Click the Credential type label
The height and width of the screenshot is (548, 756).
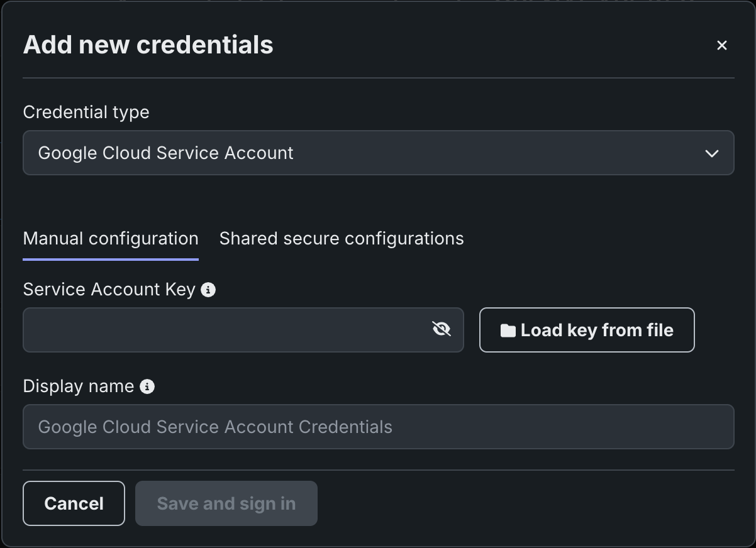(86, 112)
